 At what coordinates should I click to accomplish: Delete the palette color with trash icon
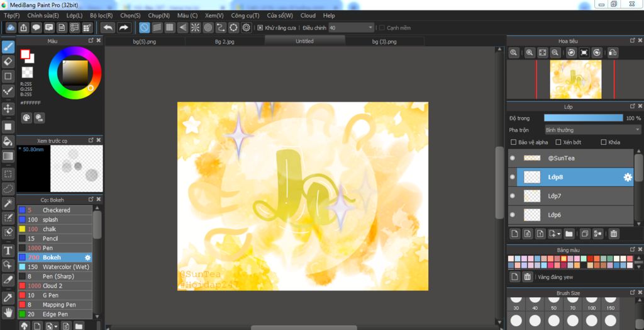click(x=528, y=277)
